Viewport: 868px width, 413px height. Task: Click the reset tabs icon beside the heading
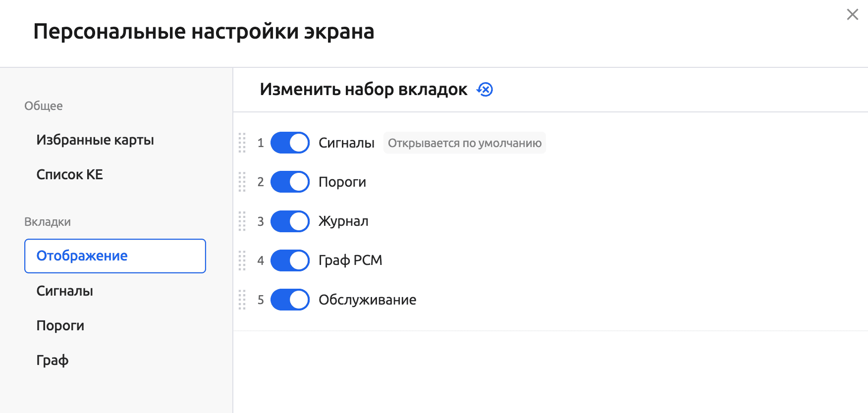pos(485,90)
